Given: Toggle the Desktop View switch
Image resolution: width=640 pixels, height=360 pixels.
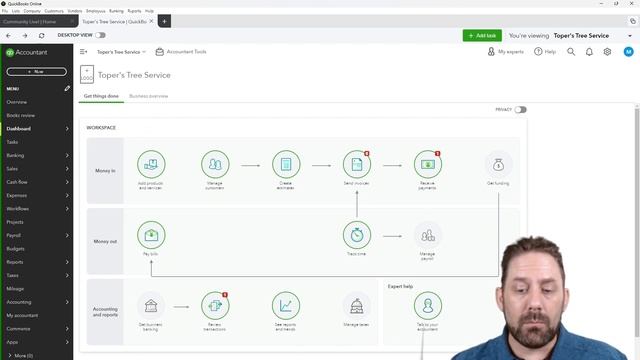Looking at the screenshot, I should coord(100,35).
